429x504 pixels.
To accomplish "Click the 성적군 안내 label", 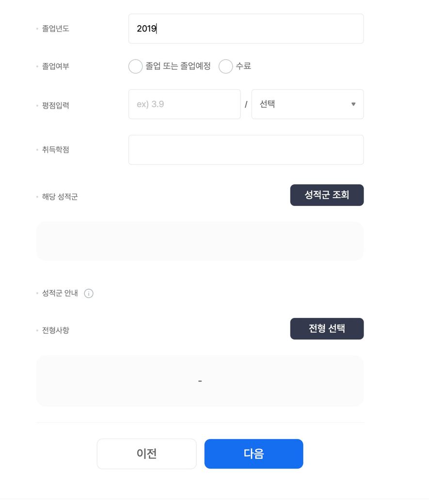I will [x=60, y=293].
